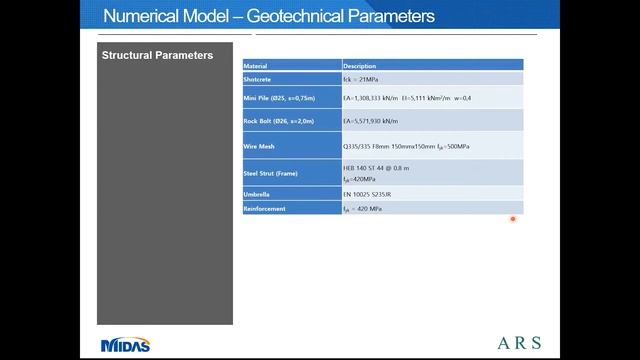Select the Steel Strut (Frame) row label

pyautogui.click(x=292, y=173)
